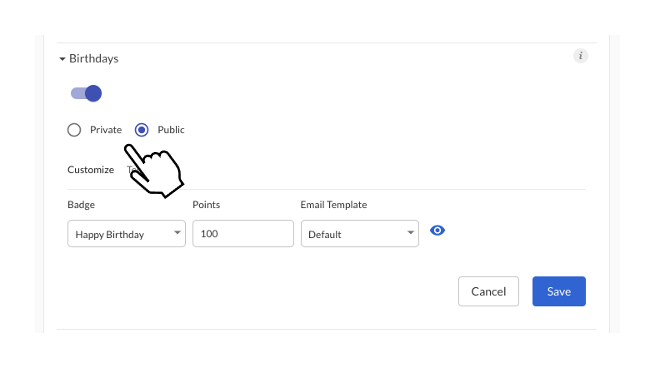The width and height of the screenshot is (672, 376).
Task: Click the Birthdays section heading
Action: (93, 59)
